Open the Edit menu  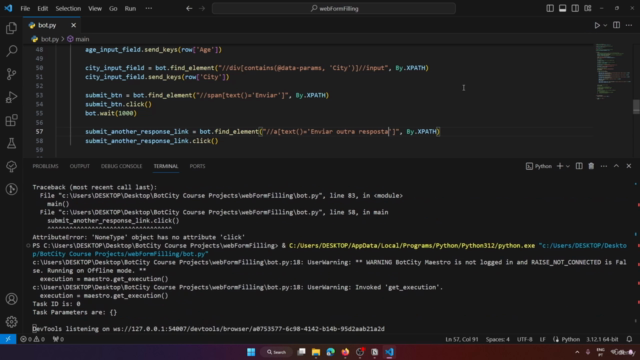click(x=42, y=8)
